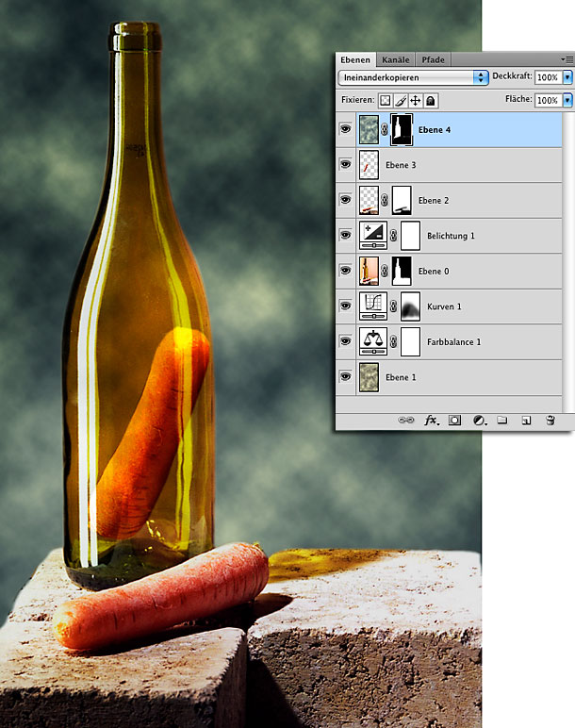Screen dimensions: 575x728
Task: Click the Kurven 1 curves adjustment icon
Action: pyautogui.click(x=373, y=306)
